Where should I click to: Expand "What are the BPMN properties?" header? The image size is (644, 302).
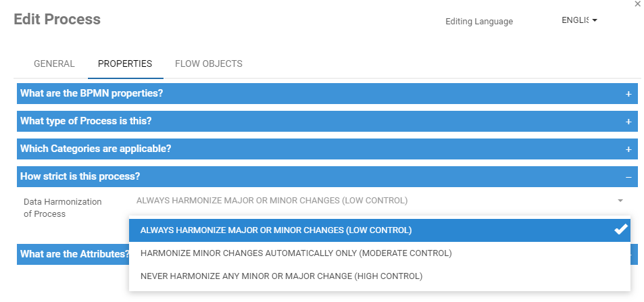[92, 94]
